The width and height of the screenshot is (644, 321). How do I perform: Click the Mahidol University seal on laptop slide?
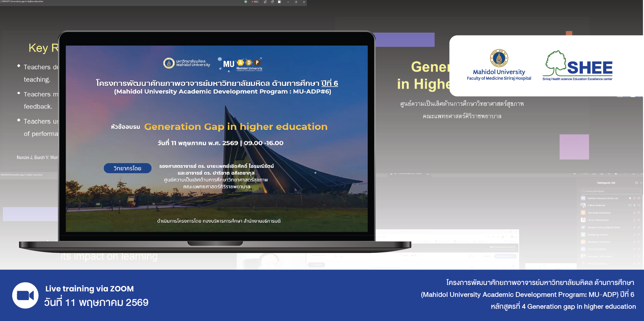pos(169,63)
